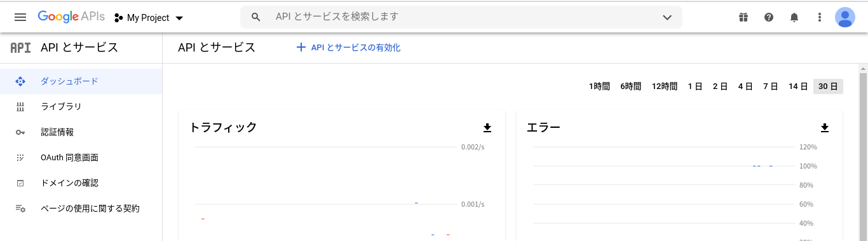Image resolution: width=868 pixels, height=241 pixels.
Task: Click the vertical scrollbar on the right
Action: click(x=863, y=153)
